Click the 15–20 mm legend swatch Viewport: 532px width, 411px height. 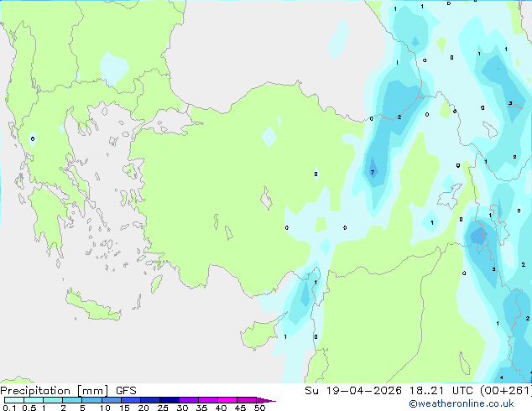click(x=130, y=400)
